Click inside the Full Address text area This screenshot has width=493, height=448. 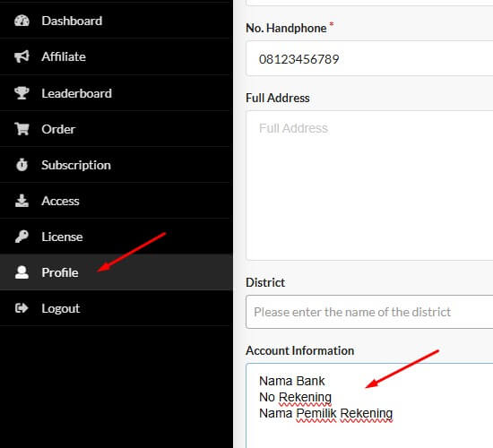click(369, 185)
